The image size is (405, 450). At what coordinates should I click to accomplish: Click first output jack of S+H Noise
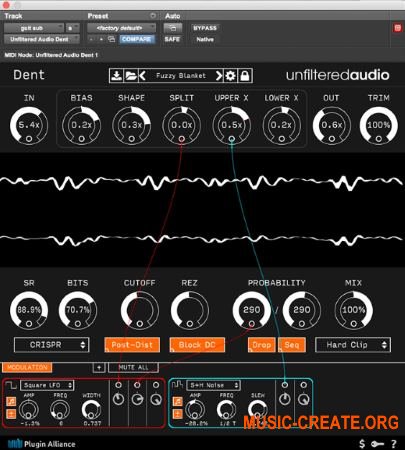coord(285,385)
